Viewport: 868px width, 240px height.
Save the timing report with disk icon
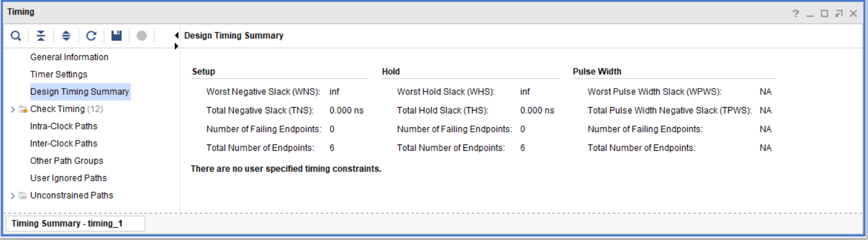point(116,36)
